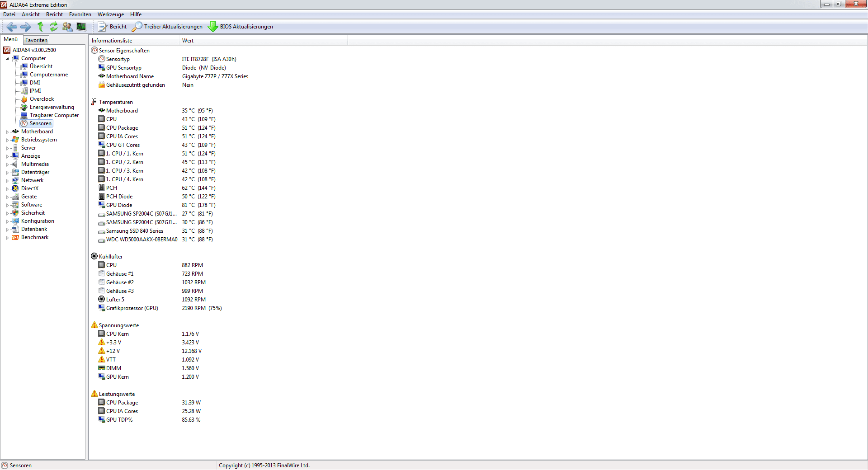Click the Back navigation arrow
The image size is (868, 470).
tap(12, 27)
